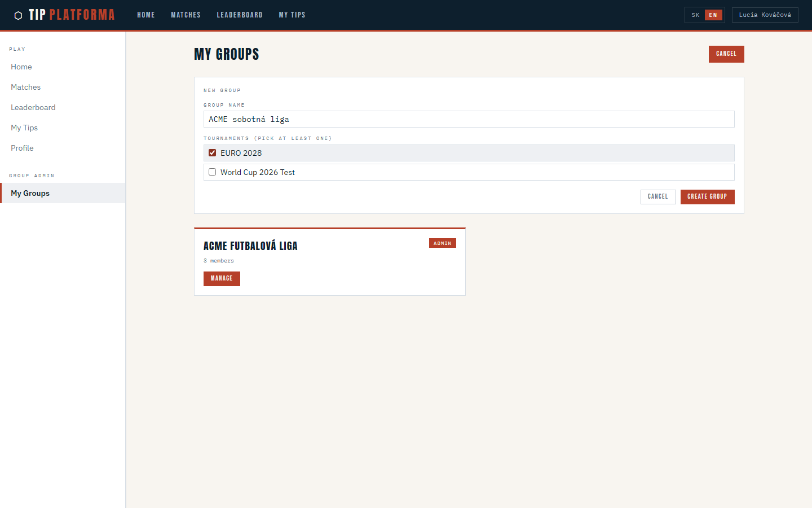Focus the Group Name input field

(469, 119)
